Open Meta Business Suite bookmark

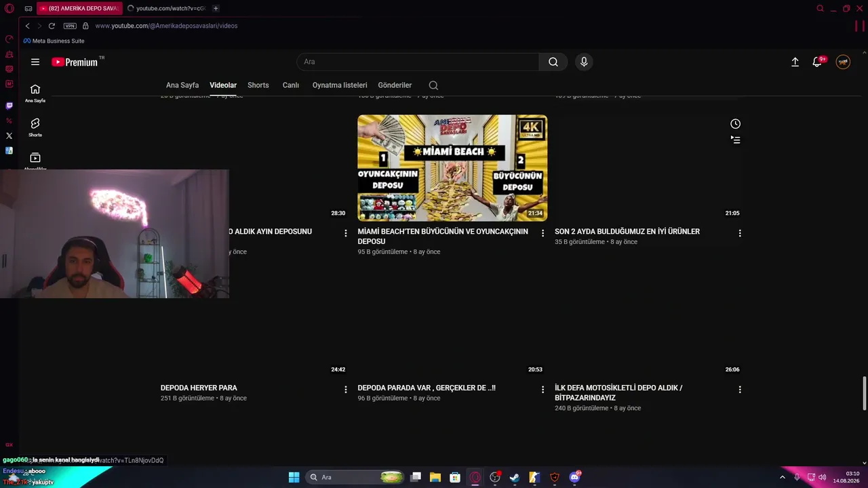(x=54, y=41)
